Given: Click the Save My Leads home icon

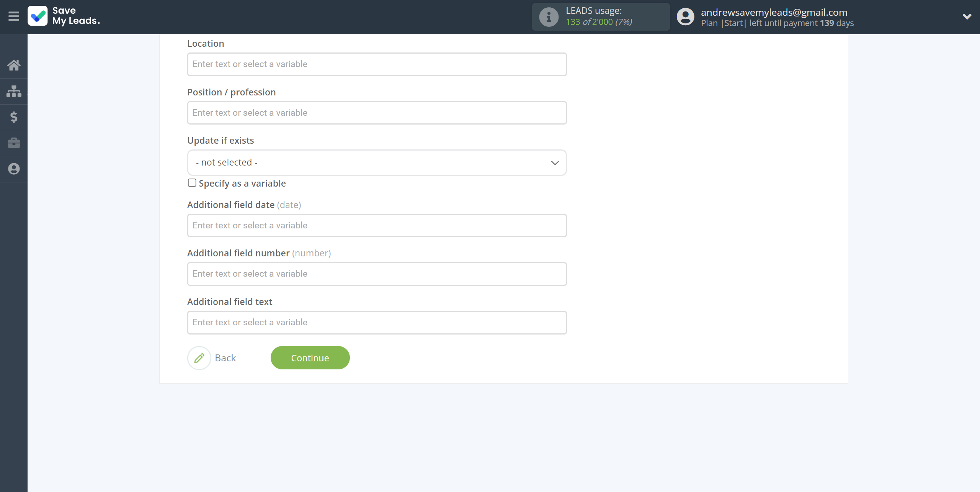Looking at the screenshot, I should click(x=13, y=65).
